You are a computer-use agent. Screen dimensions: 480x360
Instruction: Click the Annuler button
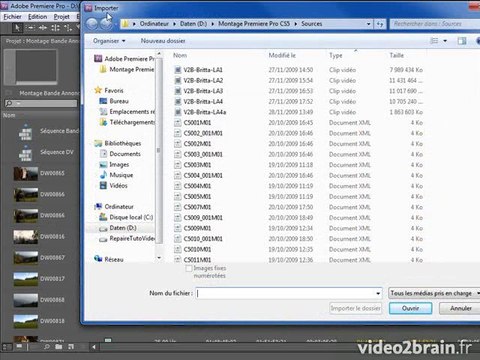(461, 308)
